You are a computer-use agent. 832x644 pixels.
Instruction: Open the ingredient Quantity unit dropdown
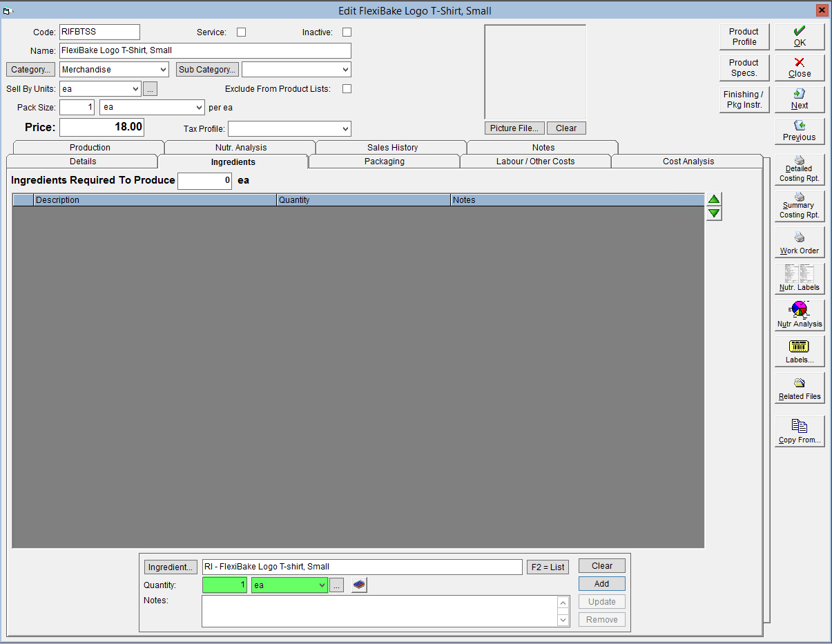321,585
